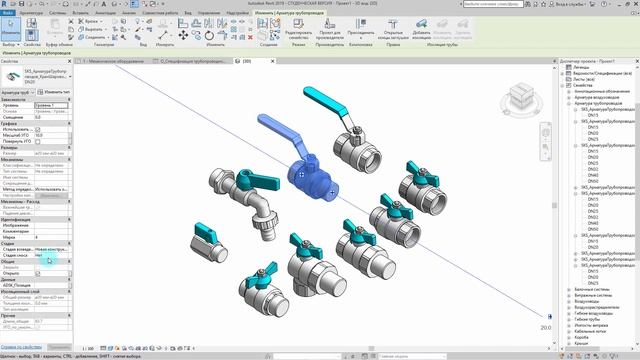Select Гибкие трубы in project browser
Viewport: 640px width, 360px height.
tap(587, 319)
